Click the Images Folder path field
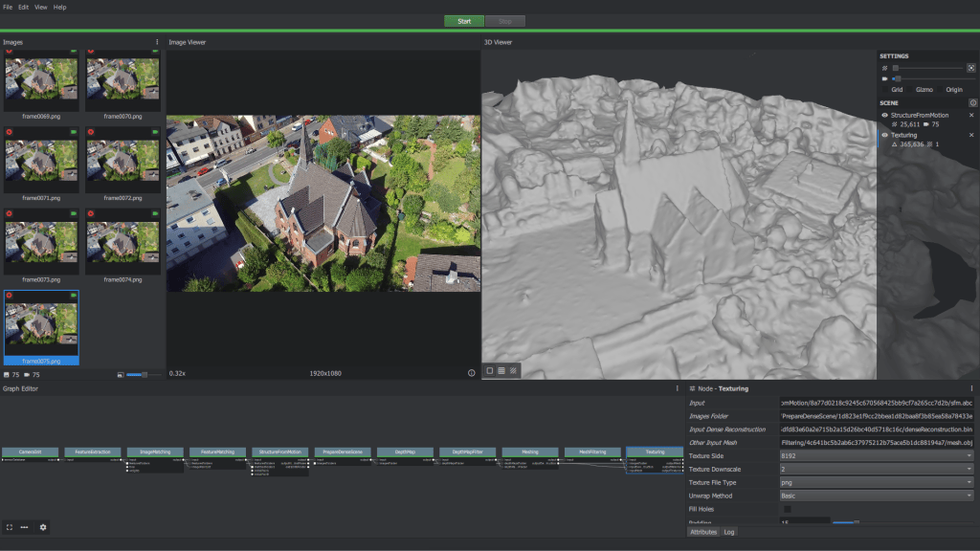 (x=877, y=416)
